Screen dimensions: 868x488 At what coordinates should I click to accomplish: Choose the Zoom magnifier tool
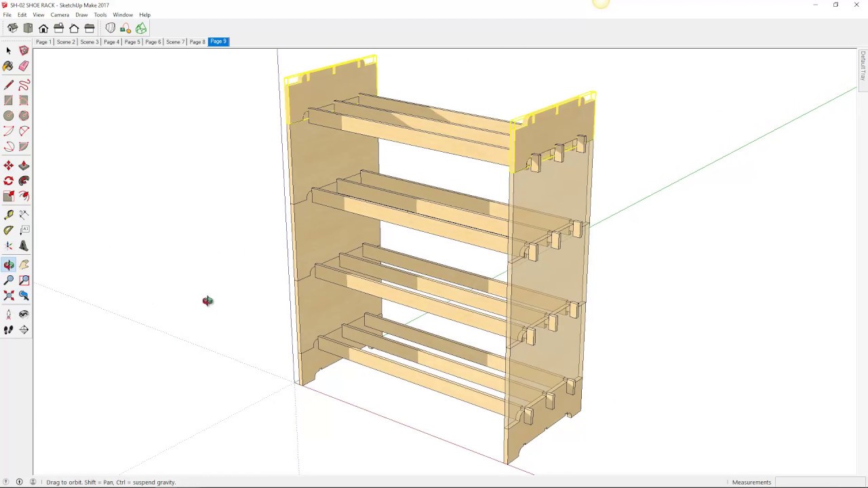[x=8, y=280]
